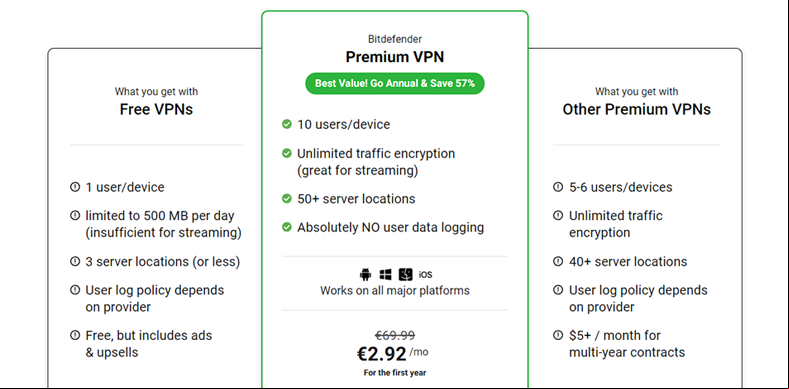Image resolution: width=789 pixels, height=389 pixels.
Task: Click the iOS platform label
Action: click(x=426, y=275)
